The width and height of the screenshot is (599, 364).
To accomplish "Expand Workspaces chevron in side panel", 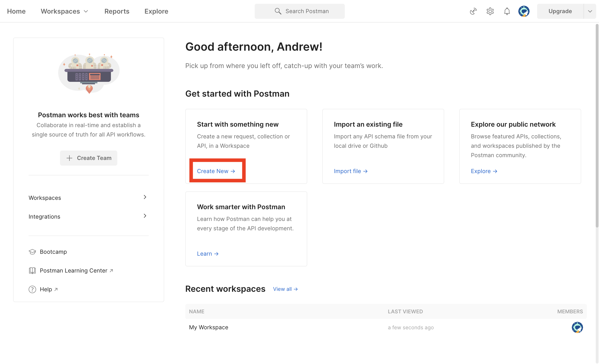I will point(145,197).
